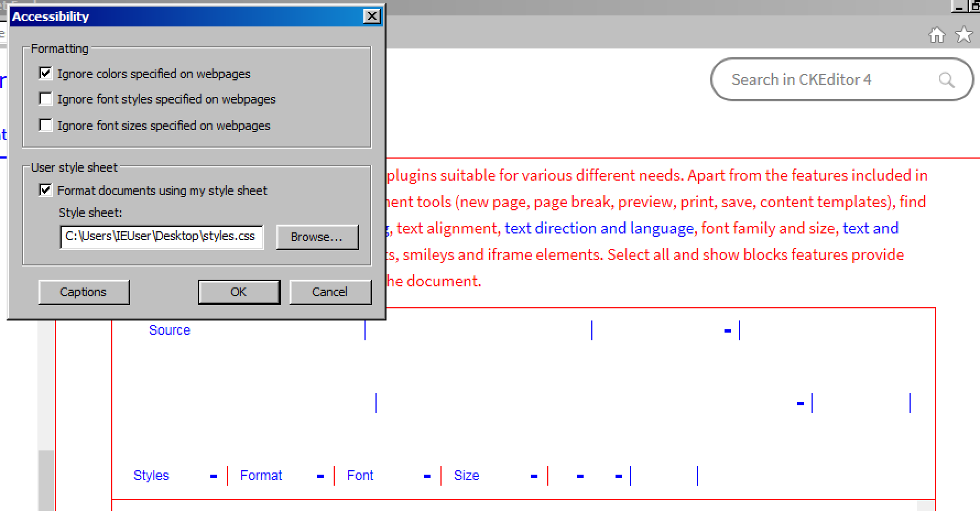Cancel the Accessibility dialog
The height and width of the screenshot is (511, 980).
330,292
